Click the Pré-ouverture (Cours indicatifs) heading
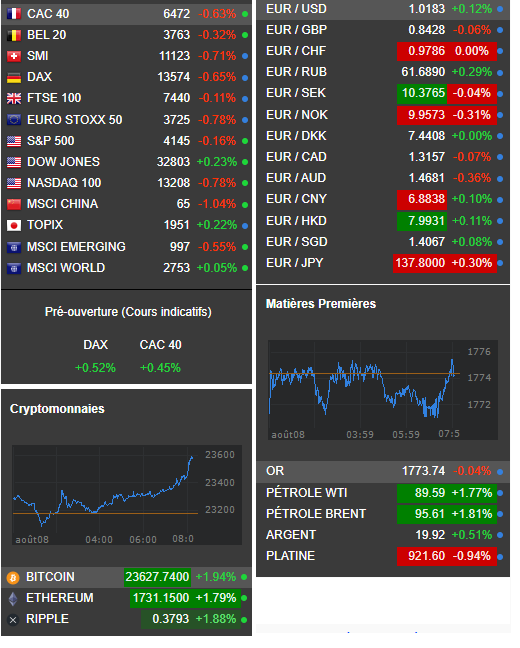 (x=128, y=312)
